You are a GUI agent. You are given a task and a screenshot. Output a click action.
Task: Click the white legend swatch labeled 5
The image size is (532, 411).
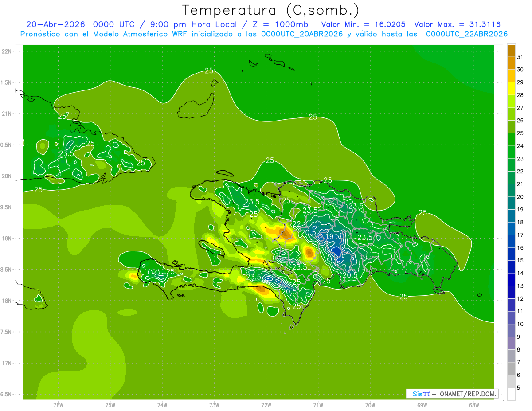pyautogui.click(x=511, y=394)
